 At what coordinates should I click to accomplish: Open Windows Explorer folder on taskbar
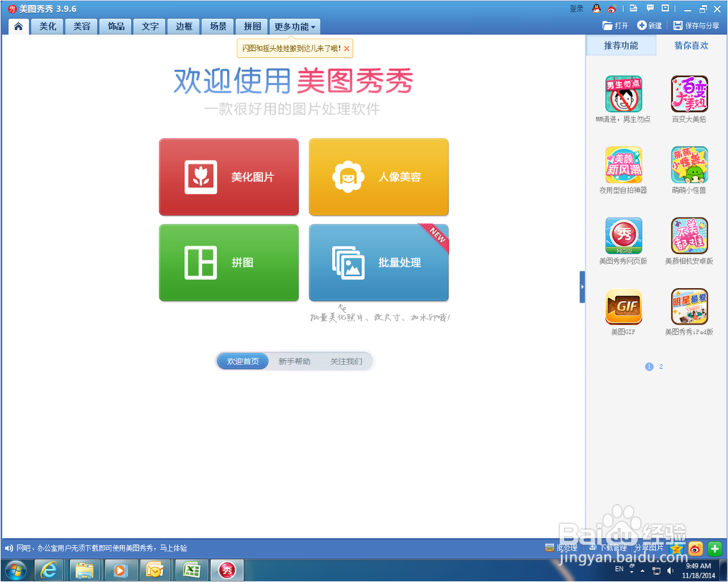point(84,570)
